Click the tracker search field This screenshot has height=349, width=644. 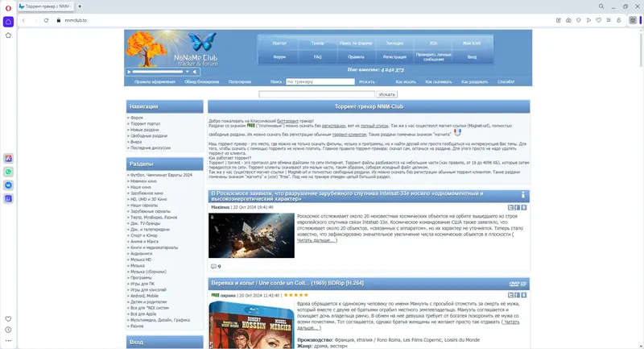(x=320, y=81)
